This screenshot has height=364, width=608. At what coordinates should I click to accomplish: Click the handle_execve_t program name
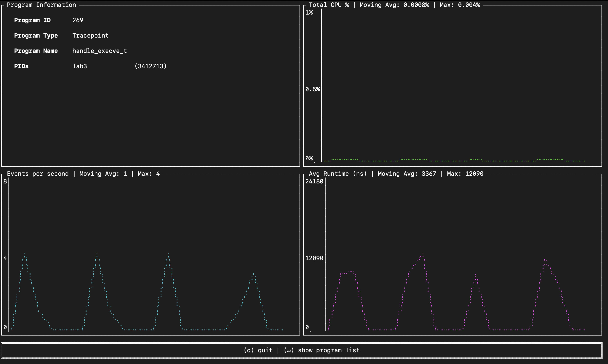pos(99,51)
